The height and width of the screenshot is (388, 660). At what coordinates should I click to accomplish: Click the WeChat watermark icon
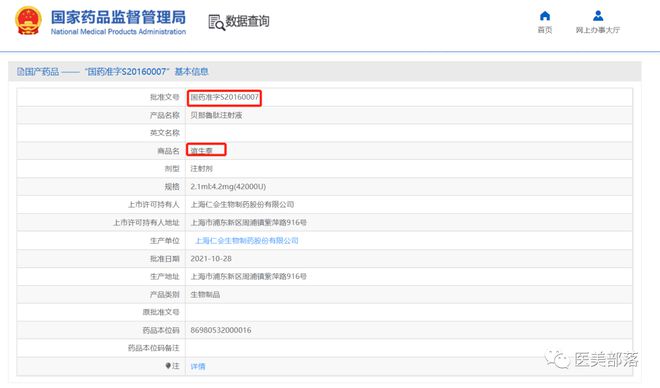coord(557,359)
